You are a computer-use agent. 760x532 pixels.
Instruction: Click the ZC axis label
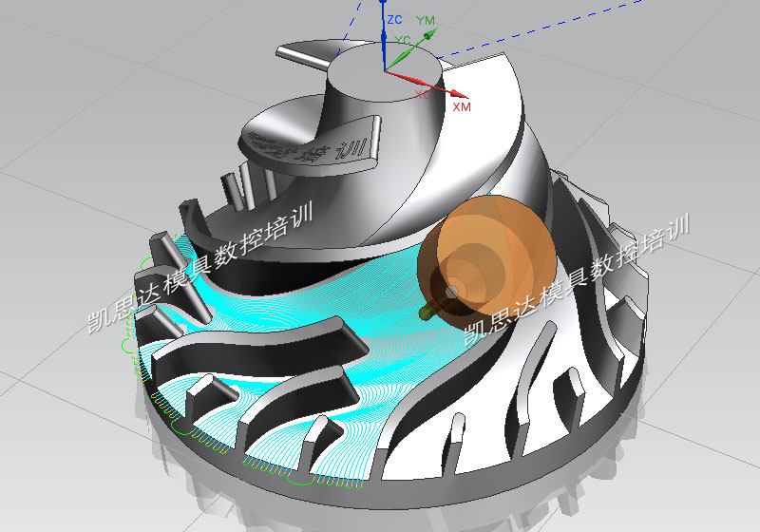click(394, 19)
